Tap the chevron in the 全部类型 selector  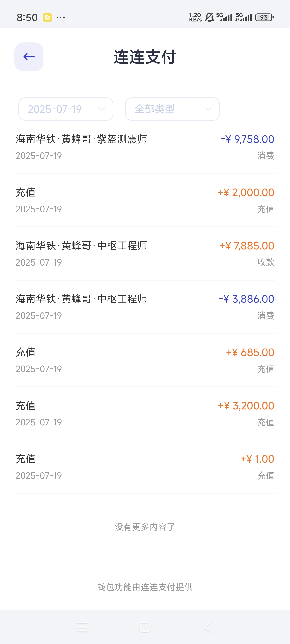click(x=208, y=109)
